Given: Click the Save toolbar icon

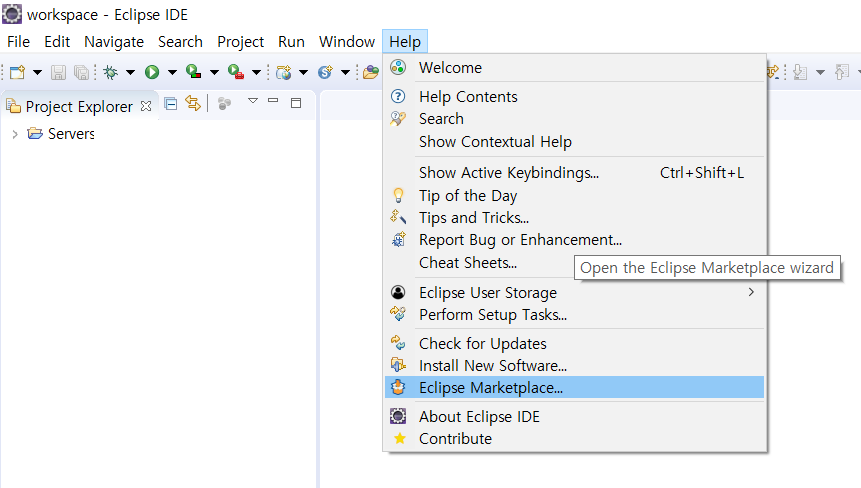Looking at the screenshot, I should (x=58, y=72).
